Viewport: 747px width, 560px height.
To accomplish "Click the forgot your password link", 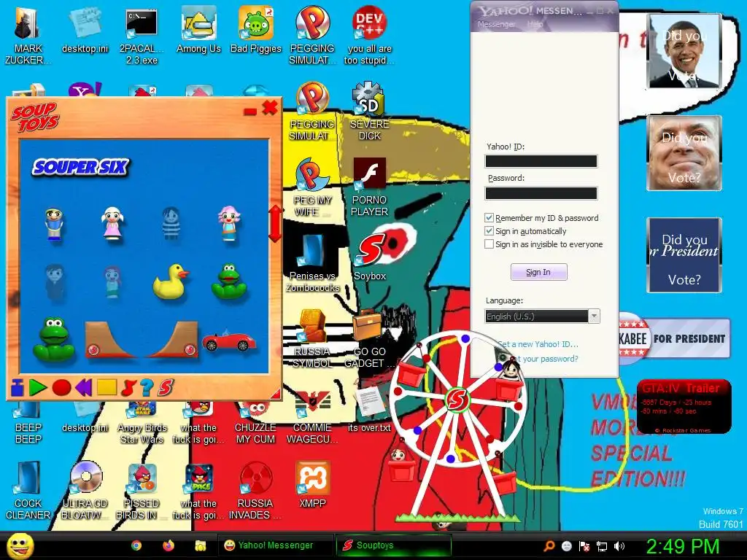I will (546, 359).
